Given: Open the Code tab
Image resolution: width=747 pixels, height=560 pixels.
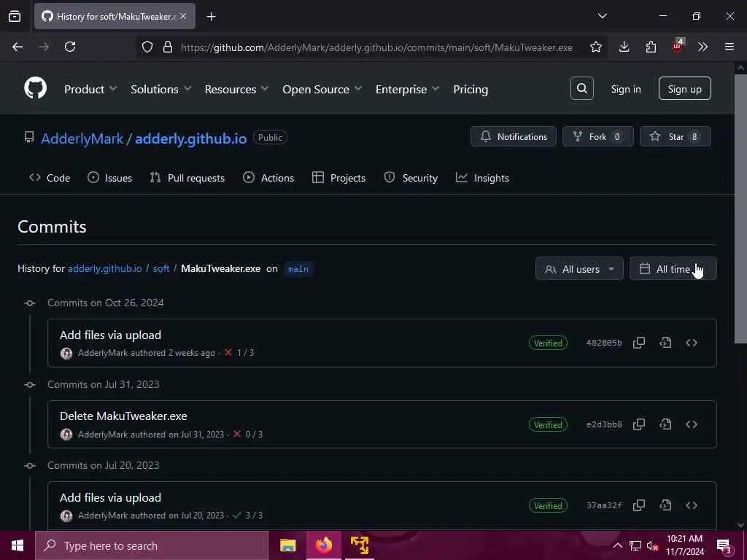Looking at the screenshot, I should pyautogui.click(x=50, y=178).
